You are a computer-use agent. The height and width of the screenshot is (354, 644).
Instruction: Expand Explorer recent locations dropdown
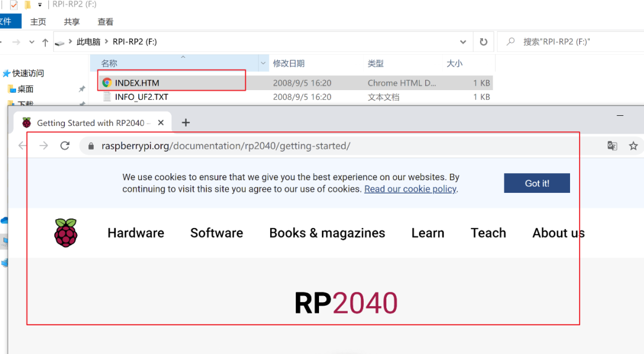coord(32,42)
